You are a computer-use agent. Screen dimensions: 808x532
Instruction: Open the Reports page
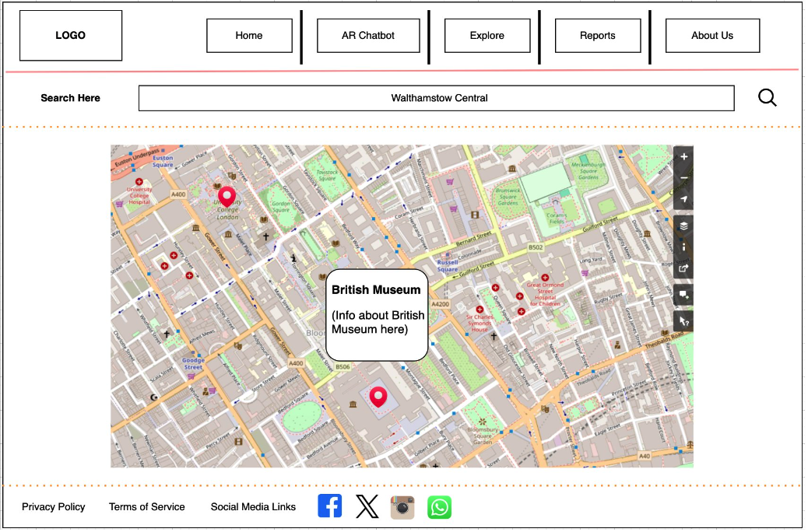pos(597,36)
